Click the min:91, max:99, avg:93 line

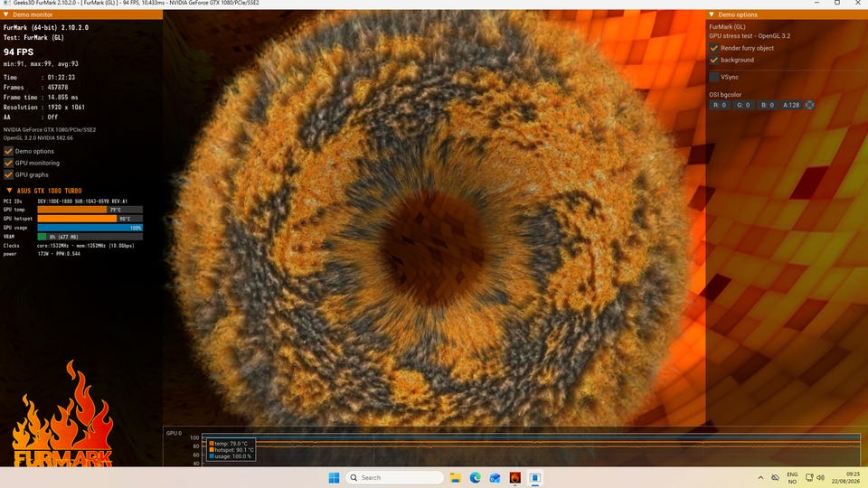[x=41, y=64]
